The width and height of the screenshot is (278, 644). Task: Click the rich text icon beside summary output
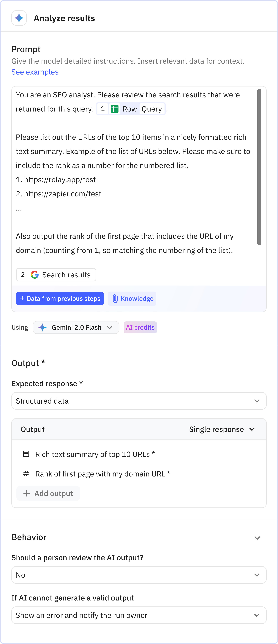click(x=26, y=454)
